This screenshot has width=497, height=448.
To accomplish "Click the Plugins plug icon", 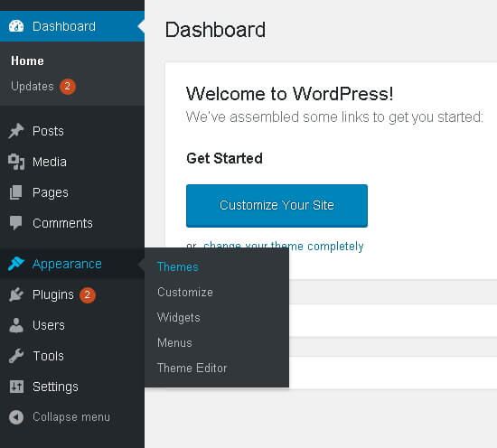I will click(16, 294).
